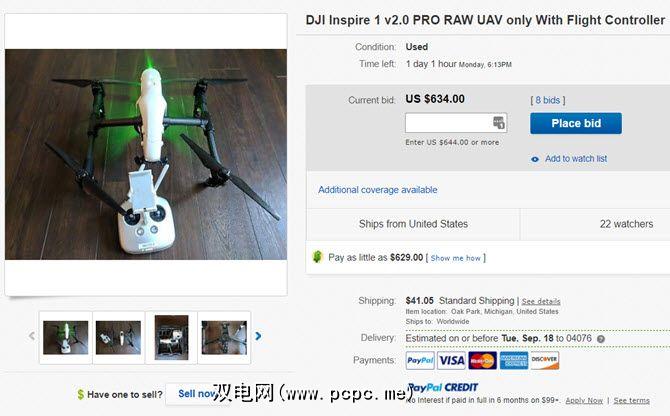Select the MasterCard payment logo
This screenshot has width=670, height=416.
pos(482,360)
